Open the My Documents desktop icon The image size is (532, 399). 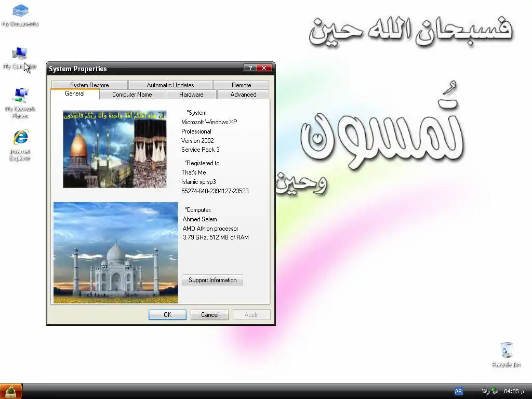point(20,16)
